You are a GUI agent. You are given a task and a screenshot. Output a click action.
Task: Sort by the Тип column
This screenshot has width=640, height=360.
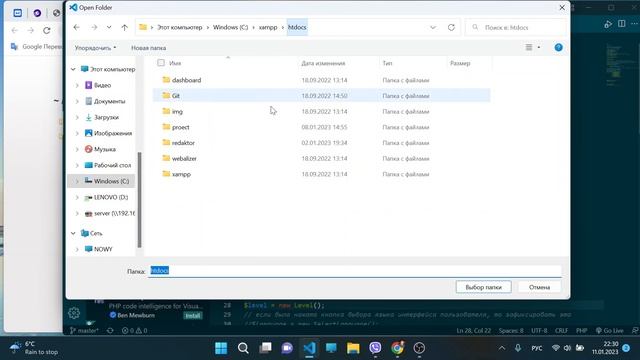[387, 63]
